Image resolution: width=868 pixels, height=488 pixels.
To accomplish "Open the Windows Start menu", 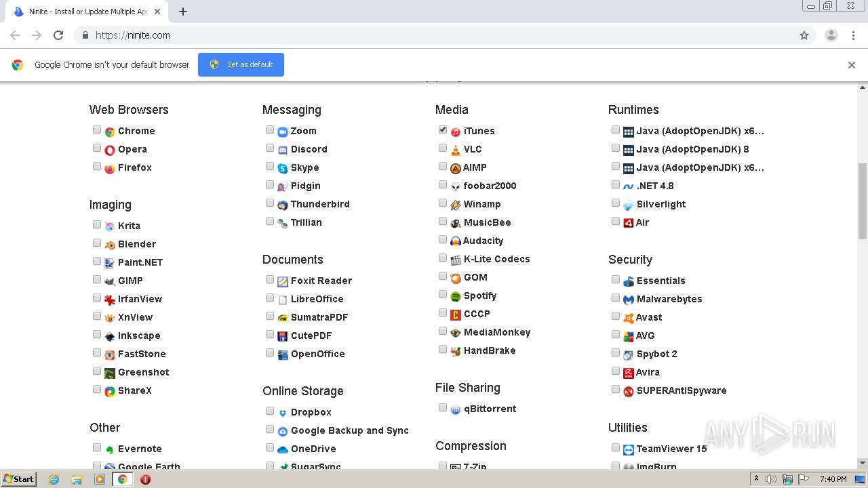I will [18, 479].
